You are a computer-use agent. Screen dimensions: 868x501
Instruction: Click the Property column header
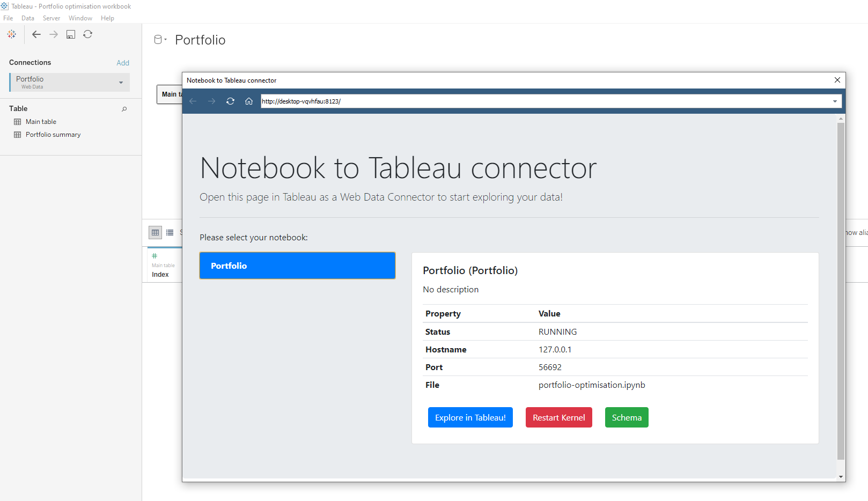point(443,314)
